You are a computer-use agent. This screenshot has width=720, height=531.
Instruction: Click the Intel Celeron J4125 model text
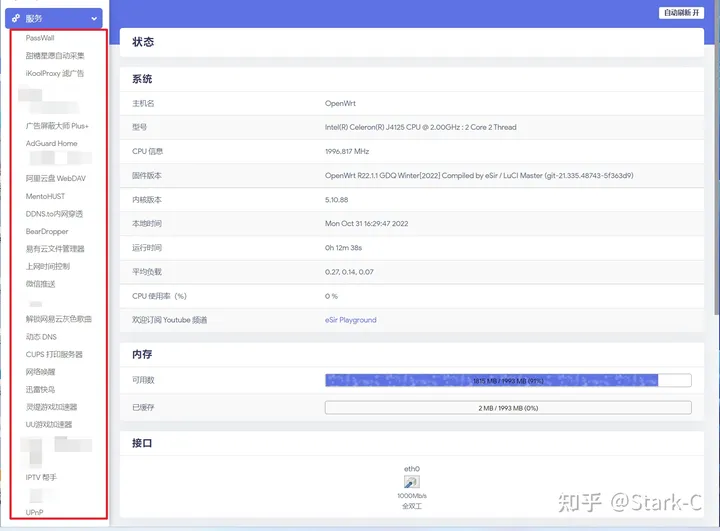click(x=421, y=127)
